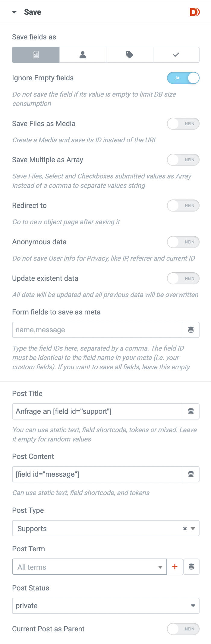Image resolution: width=211 pixels, height=644 pixels.
Task: Collapse the Save section
Action: 14,12
